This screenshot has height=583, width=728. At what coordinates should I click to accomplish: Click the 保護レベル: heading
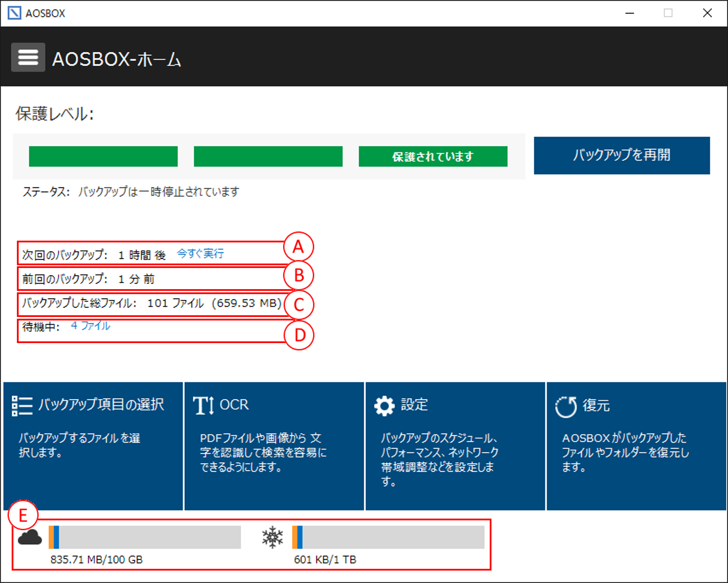55,114
